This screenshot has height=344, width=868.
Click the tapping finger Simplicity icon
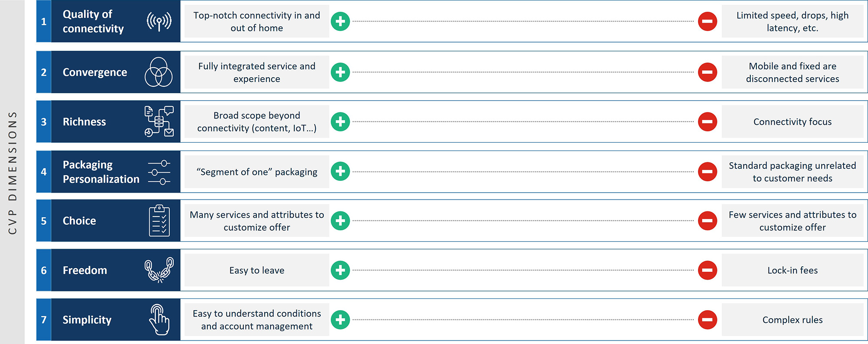[x=159, y=320]
